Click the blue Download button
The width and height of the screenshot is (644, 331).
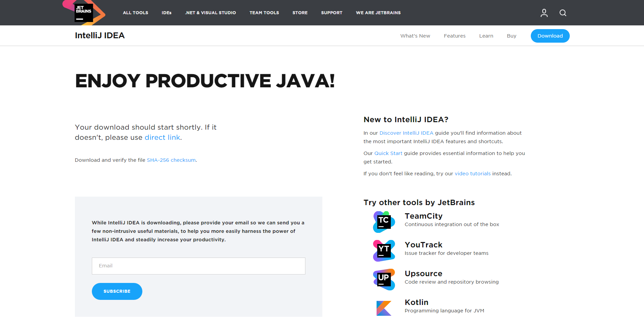pyautogui.click(x=550, y=36)
